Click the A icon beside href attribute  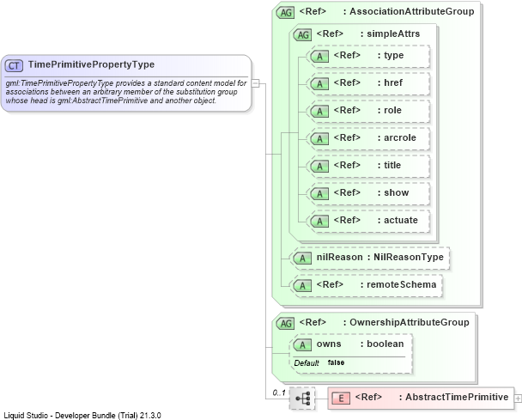pos(319,84)
